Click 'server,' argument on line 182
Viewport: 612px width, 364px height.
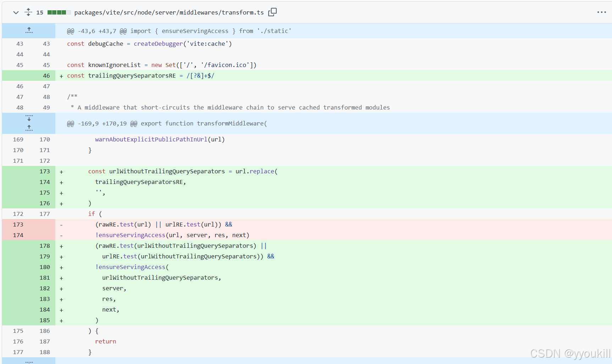114,288
